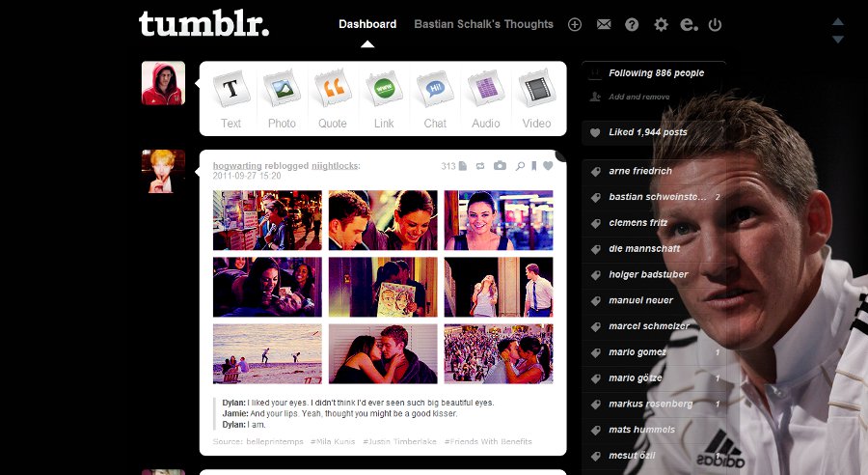This screenshot has width=868, height=475.
Task: Click the magnifier icon on the post
Action: coord(520,166)
